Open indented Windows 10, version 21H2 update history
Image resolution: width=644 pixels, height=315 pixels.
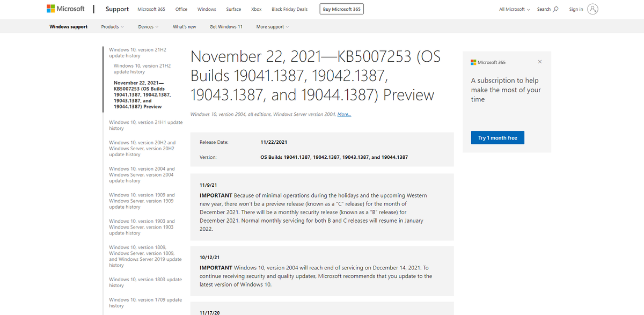[142, 69]
